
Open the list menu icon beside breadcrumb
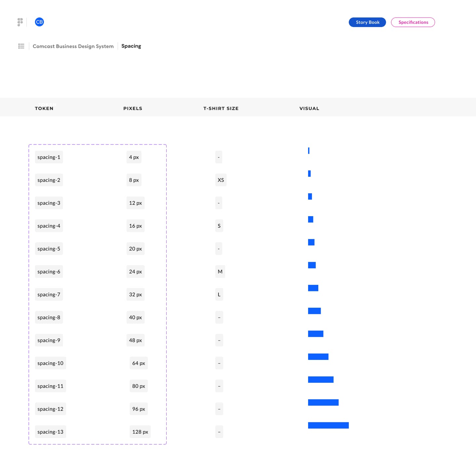pos(21,46)
